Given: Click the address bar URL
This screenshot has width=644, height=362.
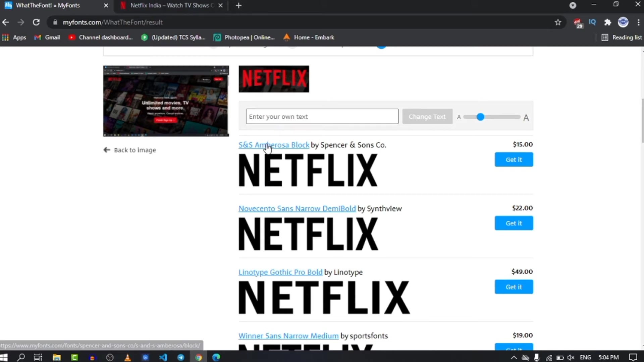Looking at the screenshot, I should pyautogui.click(x=113, y=22).
